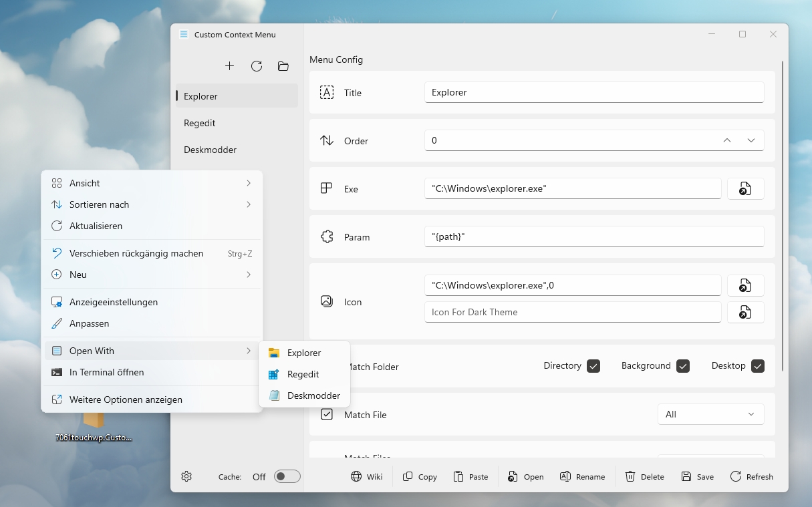Expand the Neu submenu
This screenshot has width=812, height=507.
152,275
